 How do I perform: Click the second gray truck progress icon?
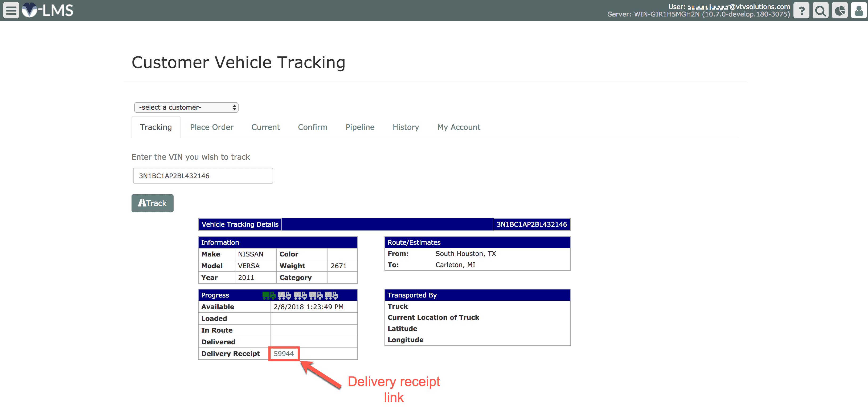pyautogui.click(x=300, y=296)
